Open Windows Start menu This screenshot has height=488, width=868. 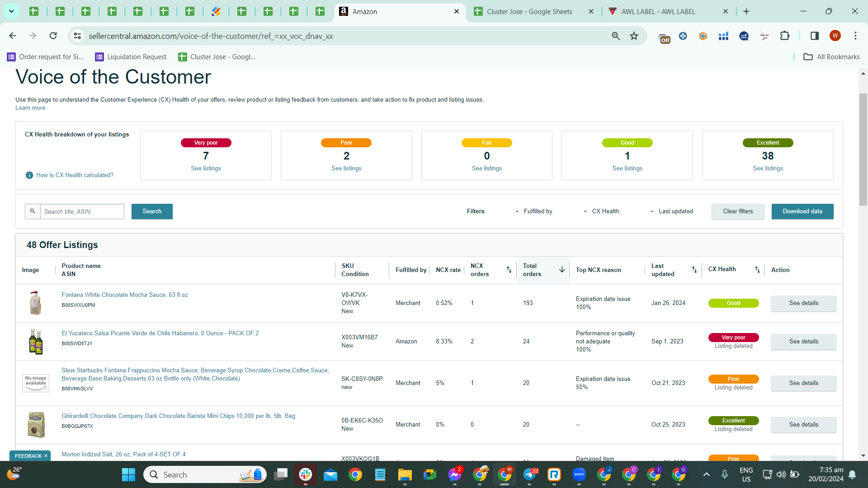(x=128, y=474)
